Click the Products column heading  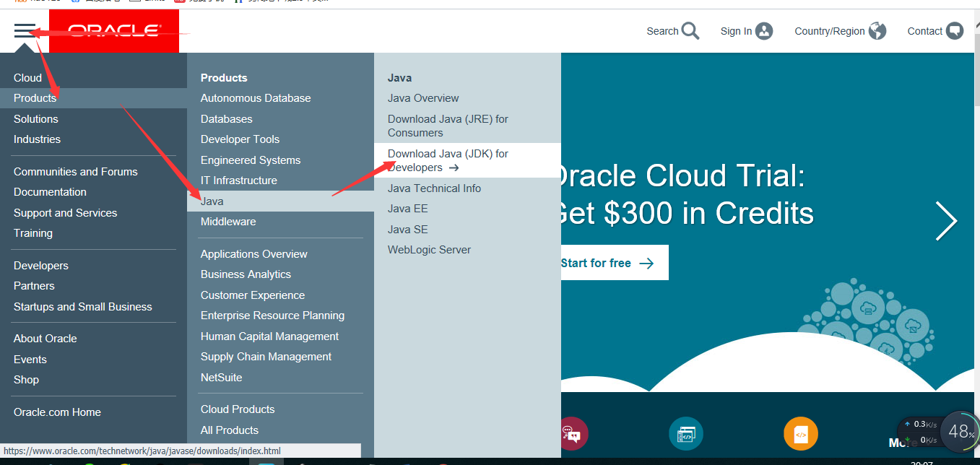[x=224, y=78]
